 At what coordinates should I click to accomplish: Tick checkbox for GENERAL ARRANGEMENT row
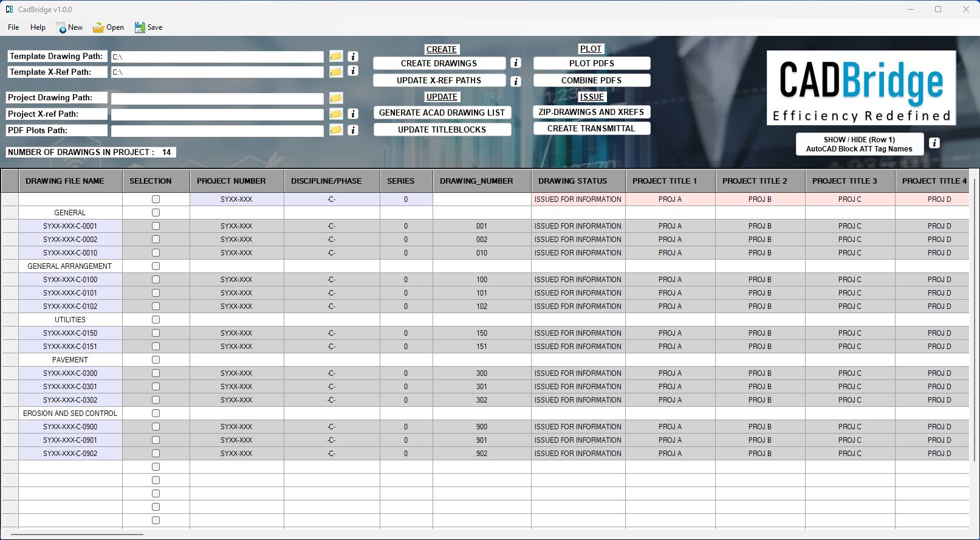pos(156,266)
